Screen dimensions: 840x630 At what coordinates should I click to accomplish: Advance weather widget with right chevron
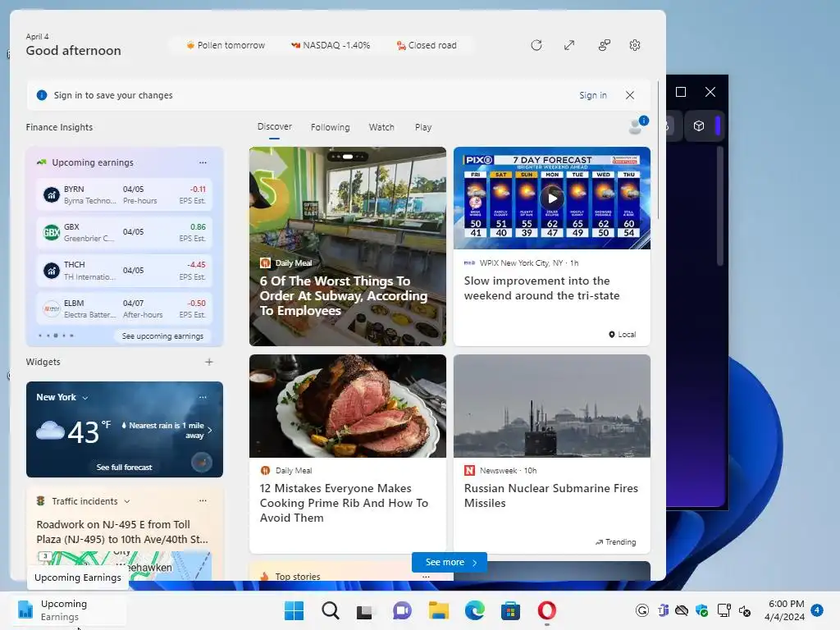209,430
